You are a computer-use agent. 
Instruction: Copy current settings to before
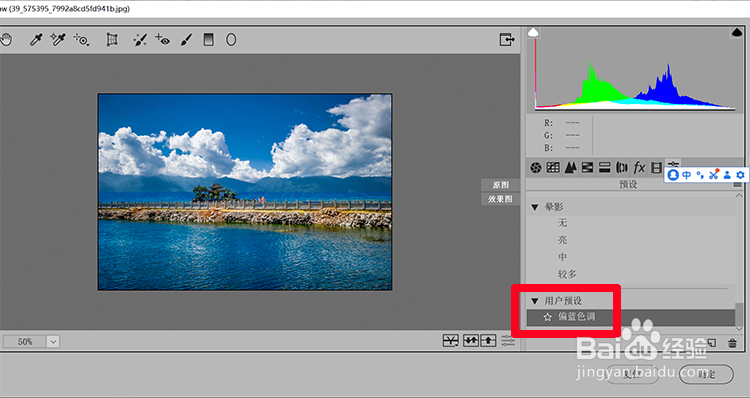pyautogui.click(x=488, y=341)
